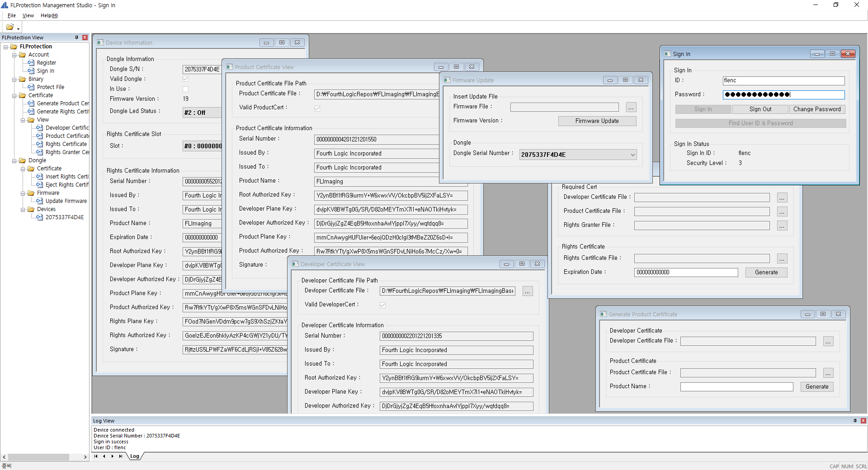Go to first log tab arrow
The width and height of the screenshot is (868, 470).
(x=96, y=456)
